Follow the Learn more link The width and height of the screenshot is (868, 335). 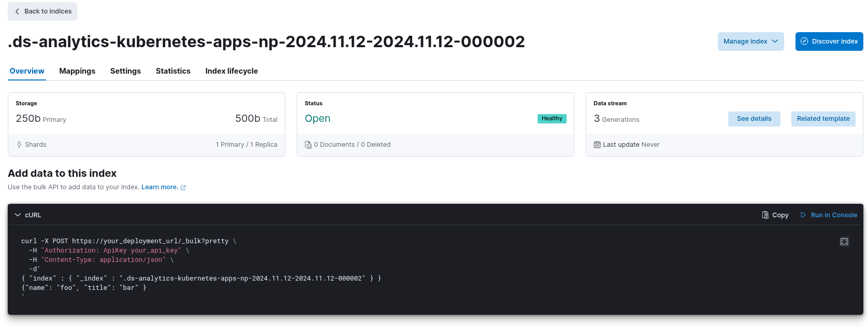(160, 187)
